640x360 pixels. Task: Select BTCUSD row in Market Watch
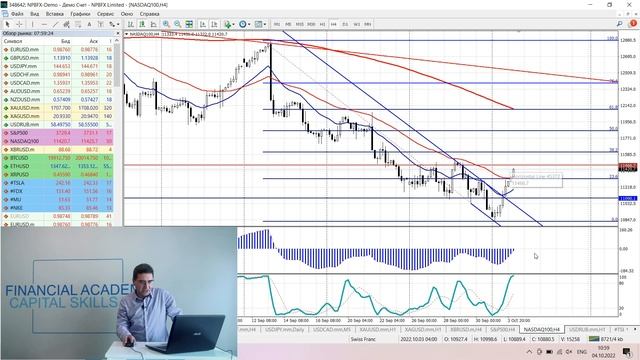(57, 158)
